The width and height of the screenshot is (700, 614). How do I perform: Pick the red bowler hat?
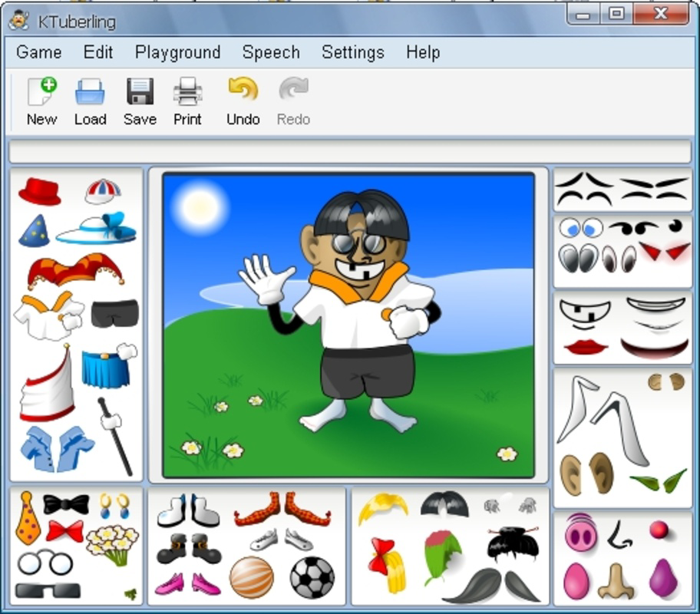(x=40, y=192)
